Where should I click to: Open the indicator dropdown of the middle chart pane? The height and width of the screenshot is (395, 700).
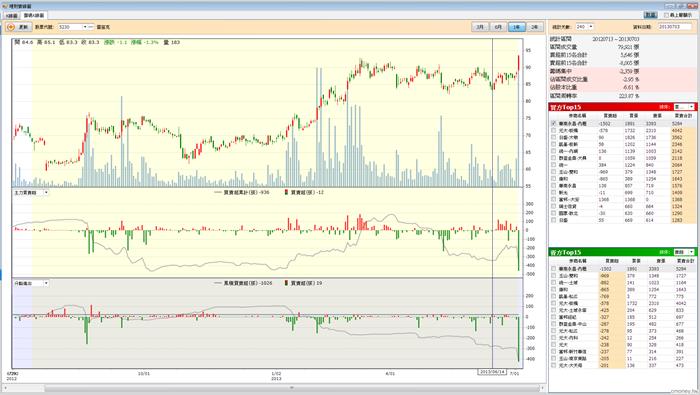tap(46, 193)
